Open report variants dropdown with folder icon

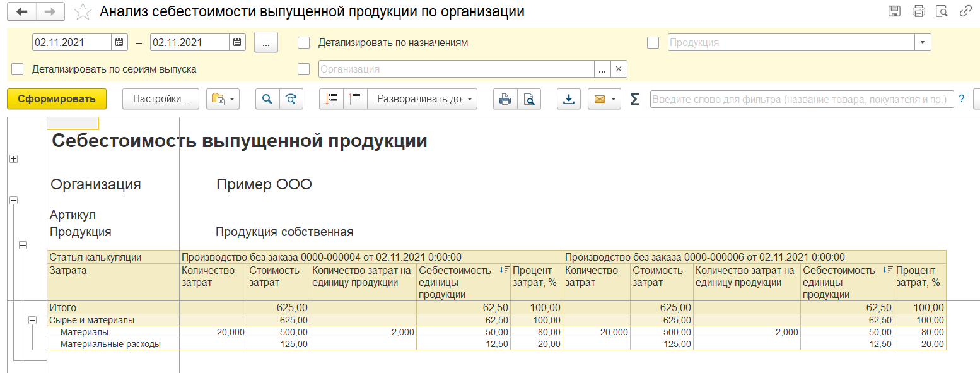(223, 99)
